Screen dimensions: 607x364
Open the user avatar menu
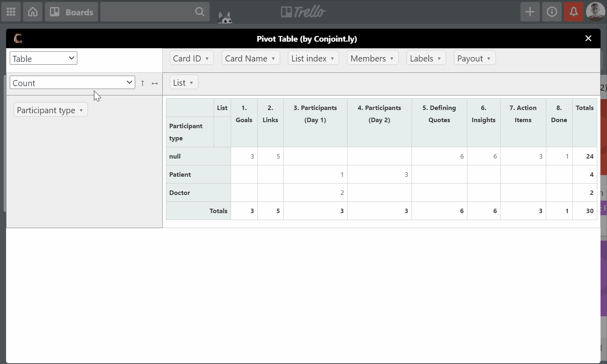(596, 12)
